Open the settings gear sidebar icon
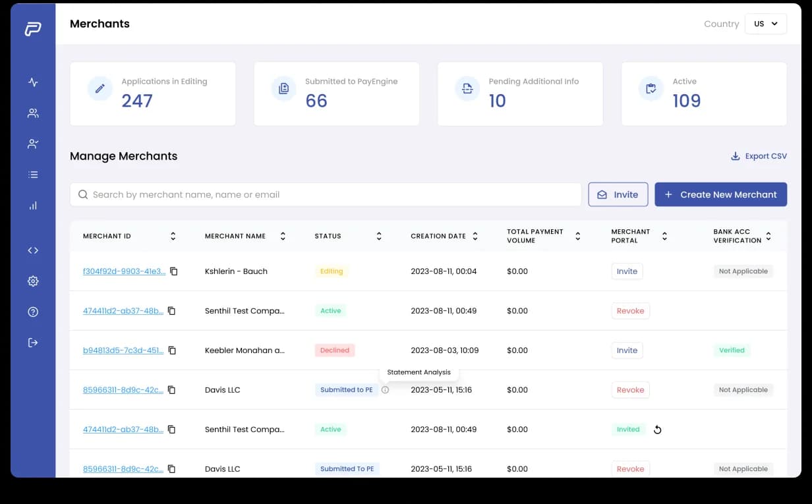The height and width of the screenshot is (504, 812). 33,281
